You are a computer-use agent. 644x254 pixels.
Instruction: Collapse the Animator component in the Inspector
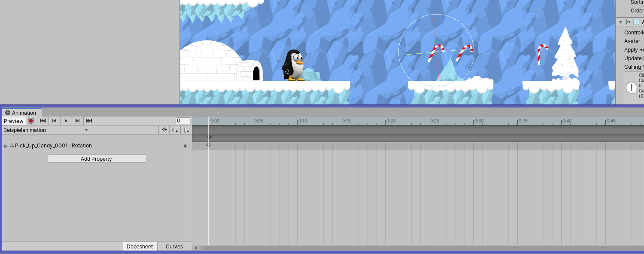coord(620,22)
